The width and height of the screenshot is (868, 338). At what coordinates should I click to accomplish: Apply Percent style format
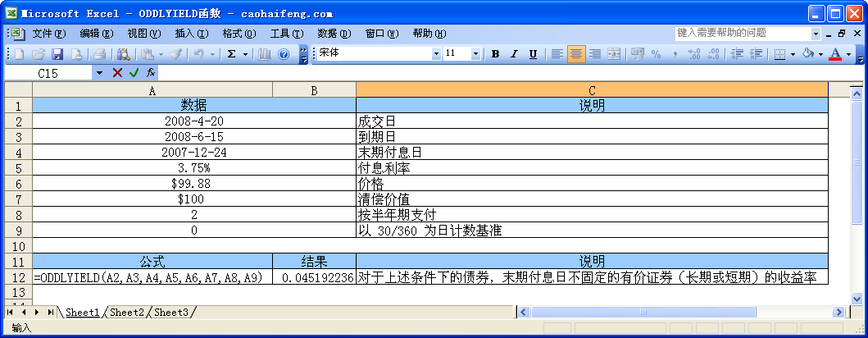click(x=657, y=54)
